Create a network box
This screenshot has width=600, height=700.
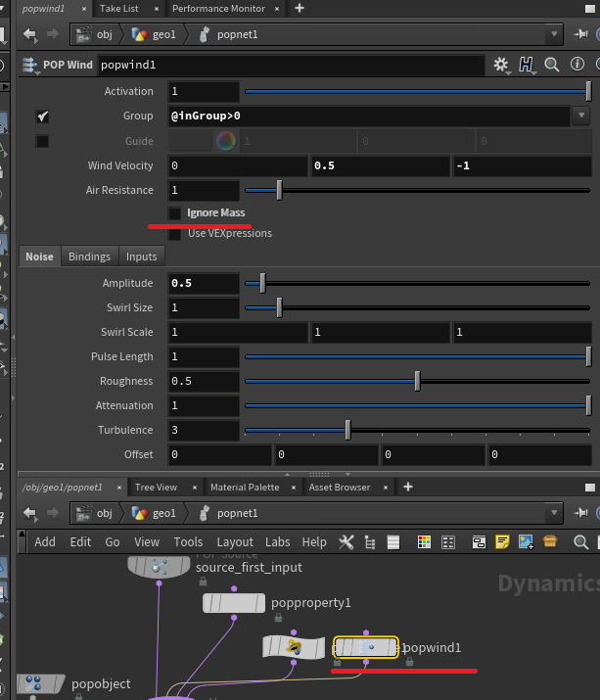coord(479,542)
